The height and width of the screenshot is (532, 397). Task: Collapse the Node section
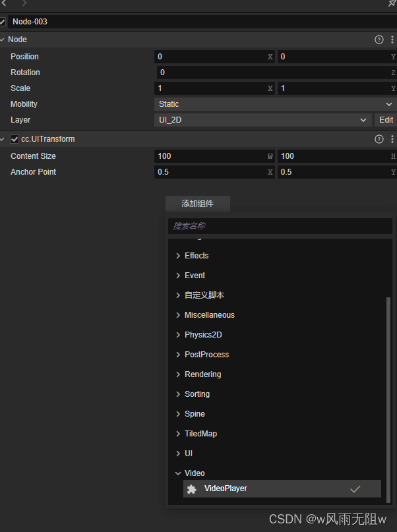click(x=3, y=40)
